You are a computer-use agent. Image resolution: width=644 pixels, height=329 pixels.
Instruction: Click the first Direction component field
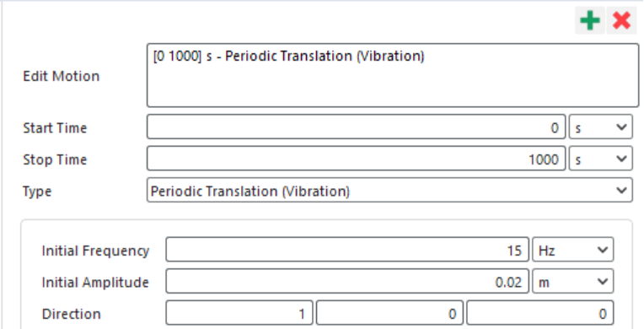[239, 313]
